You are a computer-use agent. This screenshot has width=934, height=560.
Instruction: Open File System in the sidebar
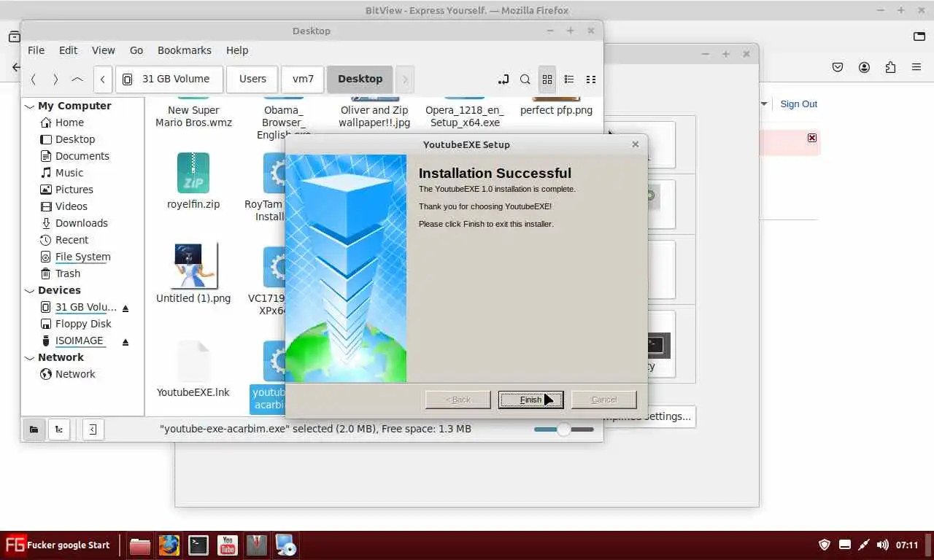click(x=82, y=257)
